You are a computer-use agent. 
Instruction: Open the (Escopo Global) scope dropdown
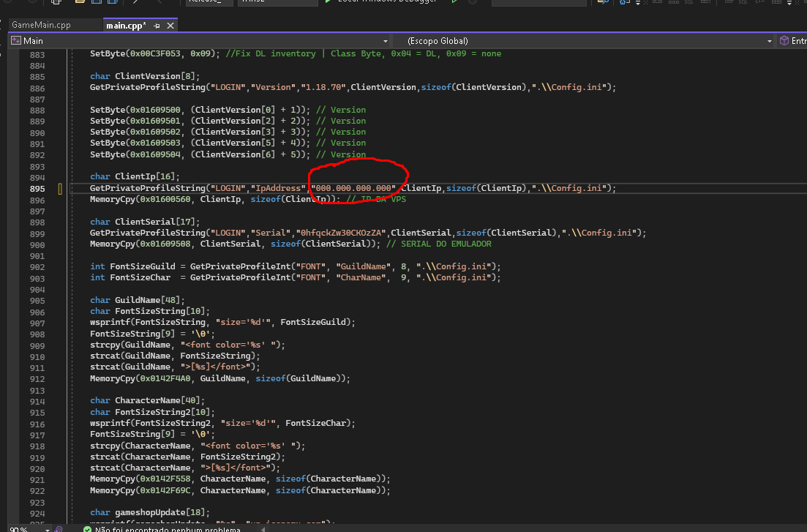pyautogui.click(x=583, y=41)
